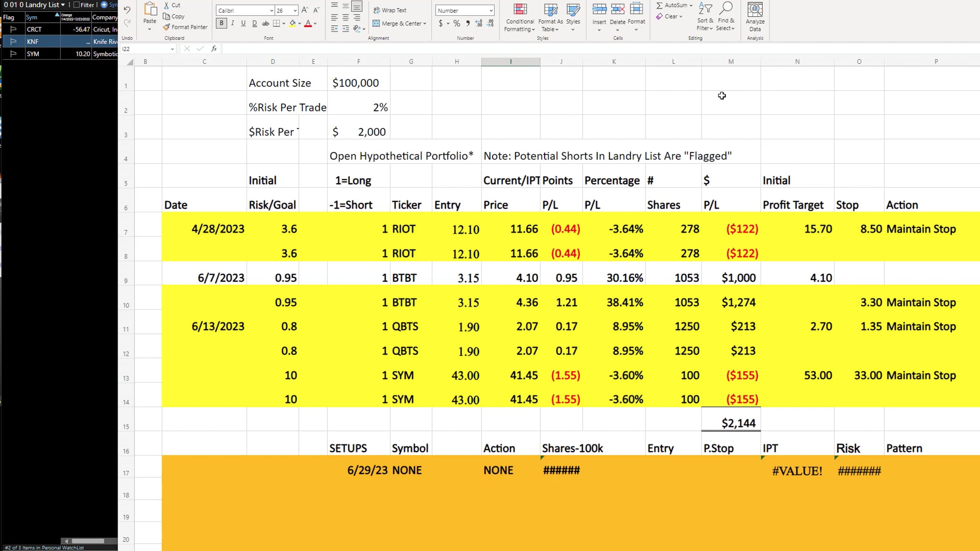Viewport: 980px width, 551px height.
Task: Toggle strikethrough formatting
Action: point(265,23)
